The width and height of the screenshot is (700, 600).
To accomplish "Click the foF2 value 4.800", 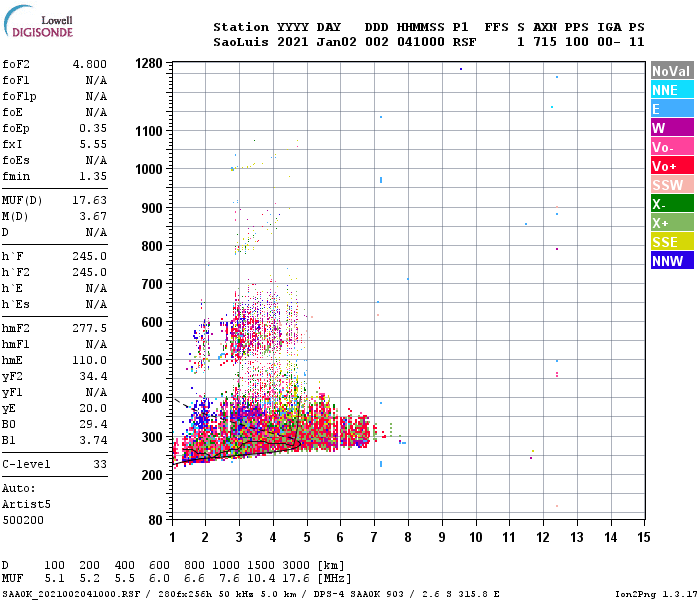I will pyautogui.click(x=90, y=64).
